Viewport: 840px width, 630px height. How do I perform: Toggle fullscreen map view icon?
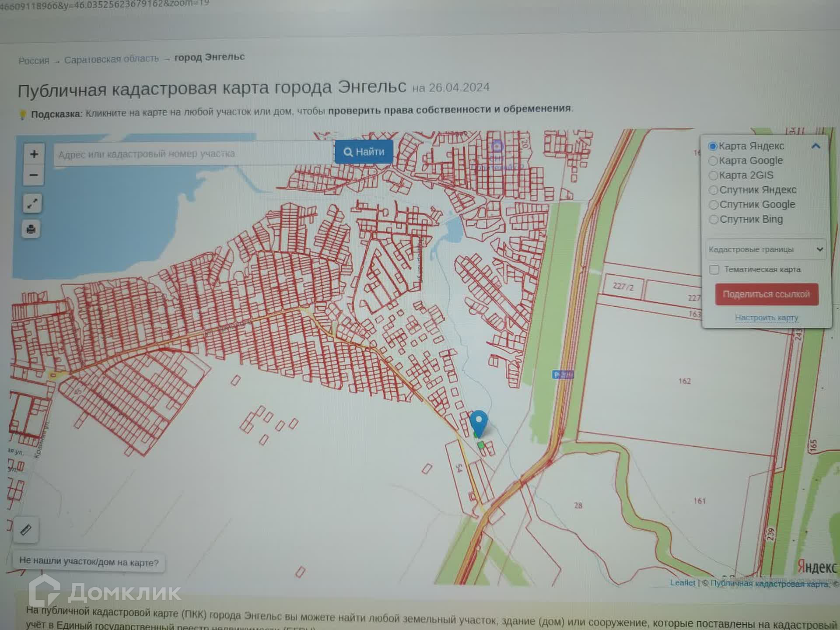32,203
